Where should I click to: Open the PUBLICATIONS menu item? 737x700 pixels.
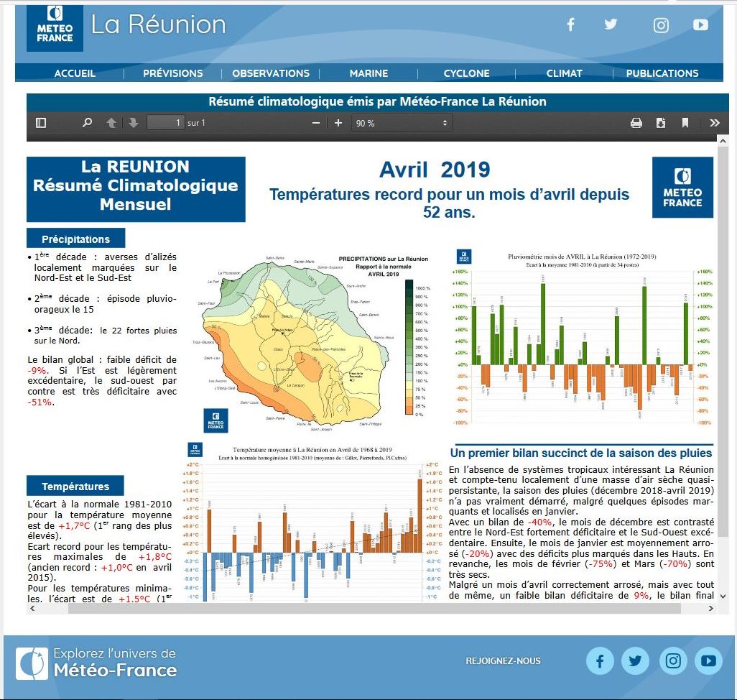[662, 73]
